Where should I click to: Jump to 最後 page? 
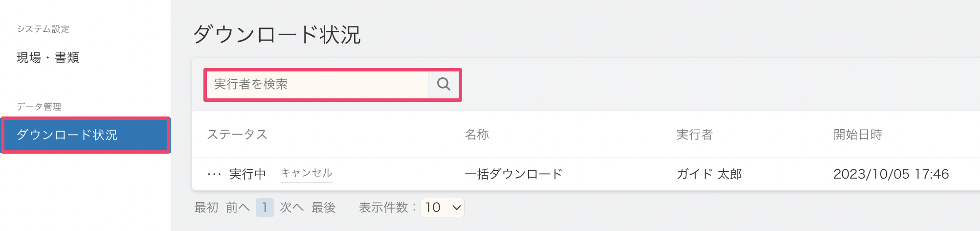coord(324,208)
